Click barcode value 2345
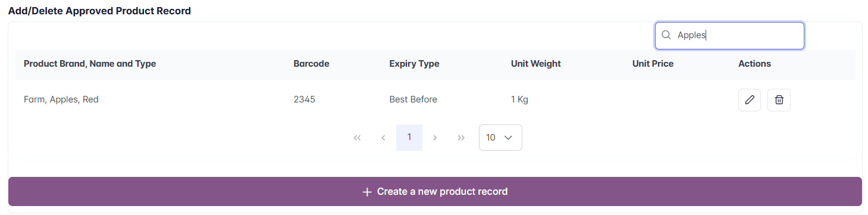Image resolution: width=868 pixels, height=215 pixels. [304, 99]
